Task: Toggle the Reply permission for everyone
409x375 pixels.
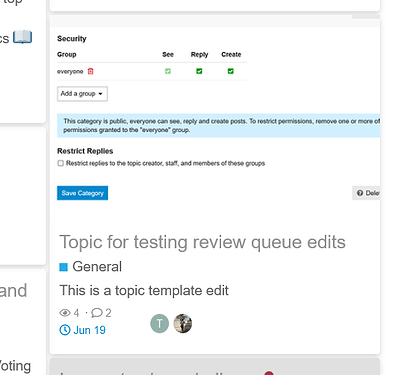Action: click(199, 71)
